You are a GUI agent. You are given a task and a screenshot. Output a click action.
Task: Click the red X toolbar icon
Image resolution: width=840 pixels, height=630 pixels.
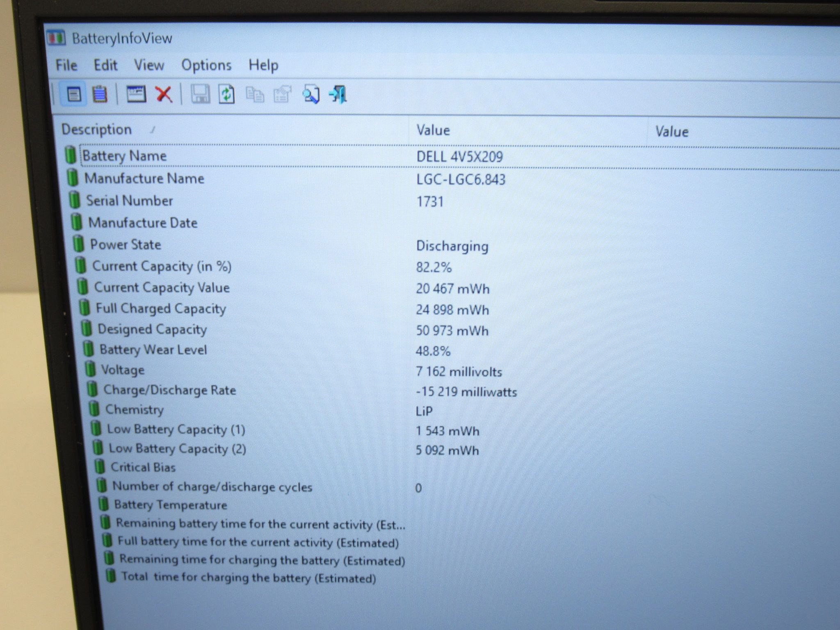[x=164, y=95]
